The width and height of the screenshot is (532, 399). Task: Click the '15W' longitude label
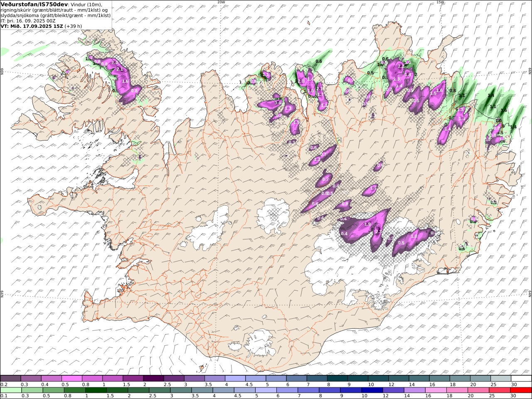[x=440, y=2]
